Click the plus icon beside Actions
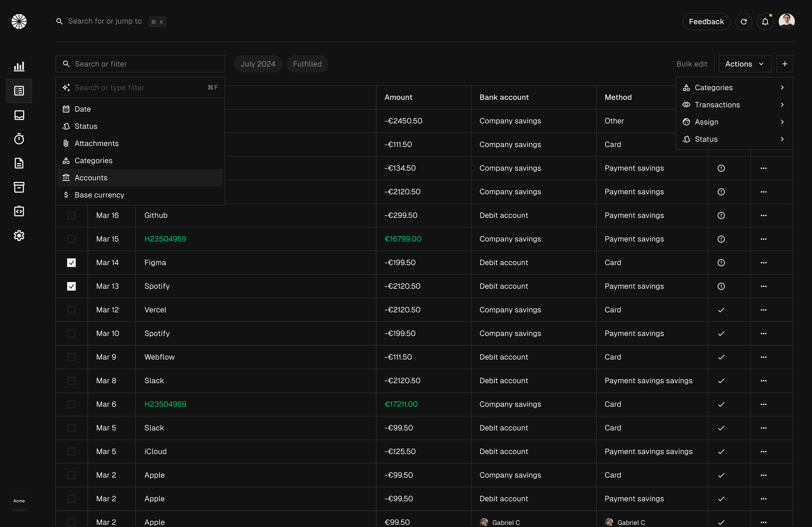The height and width of the screenshot is (527, 812). click(x=784, y=64)
